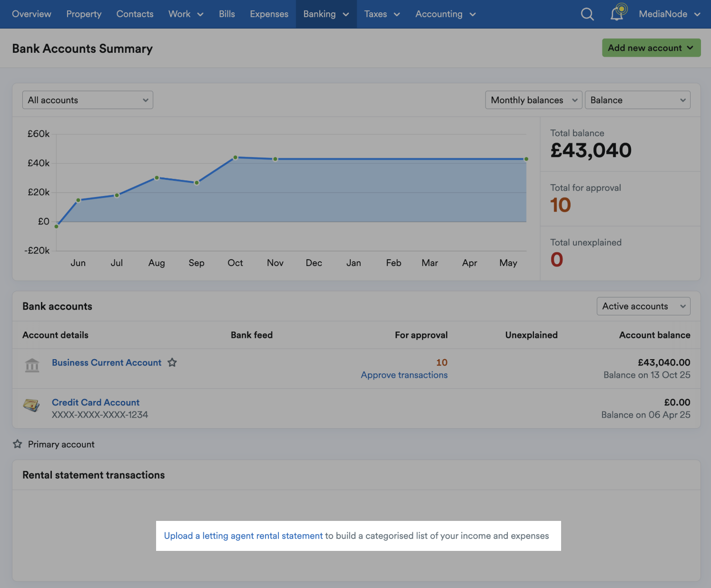Viewport: 711px width, 588px height.
Task: Click Upload a letting agent rental statement
Action: 243,536
